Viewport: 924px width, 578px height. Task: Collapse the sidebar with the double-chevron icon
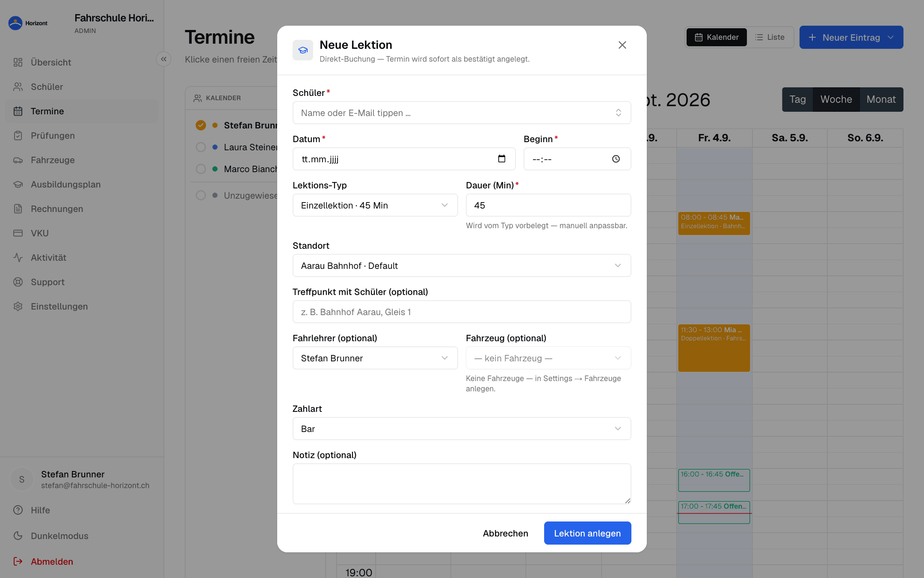[163, 59]
